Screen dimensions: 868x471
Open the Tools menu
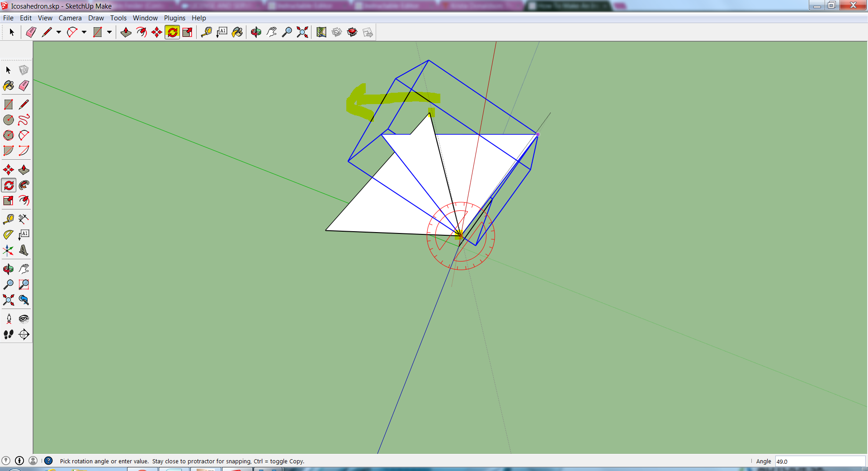(118, 18)
